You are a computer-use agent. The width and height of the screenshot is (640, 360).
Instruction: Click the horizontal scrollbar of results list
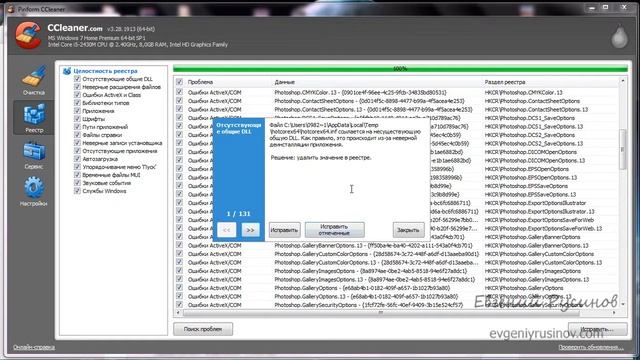coord(380,313)
